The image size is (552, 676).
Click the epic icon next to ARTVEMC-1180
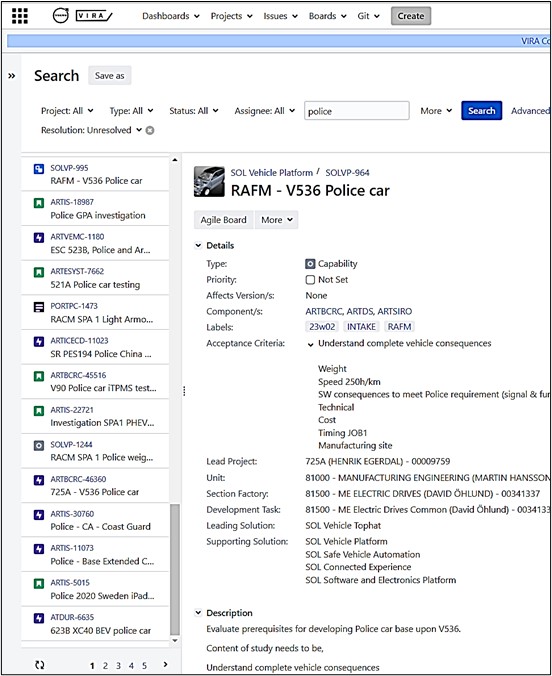pyautogui.click(x=39, y=237)
